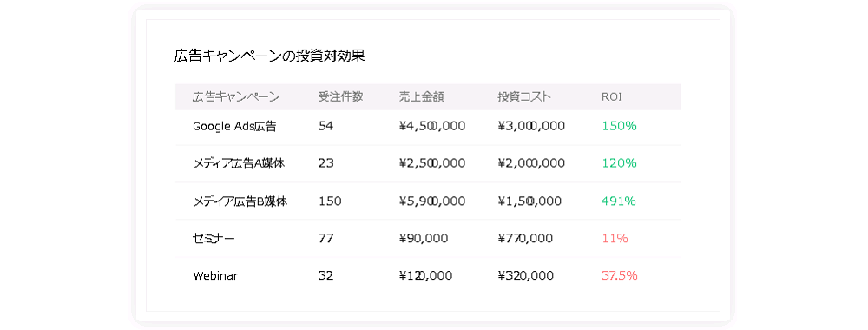Click the 広告キャンペーン column header
Screen dimensions: 868x330
tap(236, 97)
